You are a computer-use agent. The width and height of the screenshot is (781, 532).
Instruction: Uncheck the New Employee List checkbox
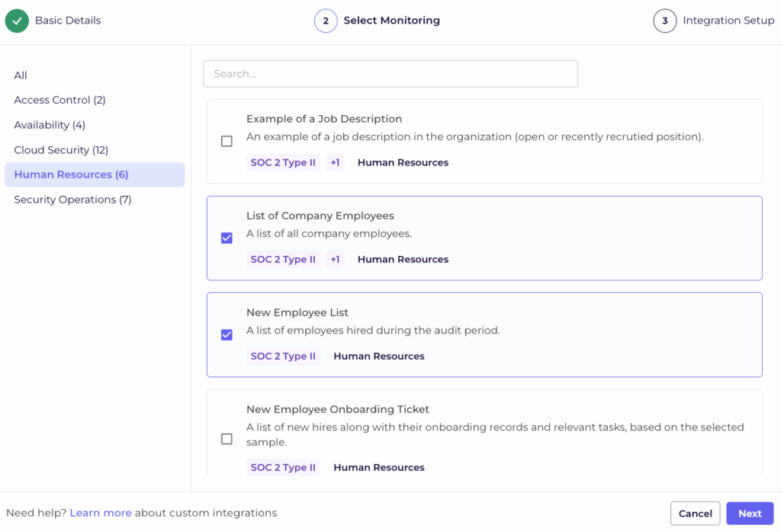(x=227, y=335)
